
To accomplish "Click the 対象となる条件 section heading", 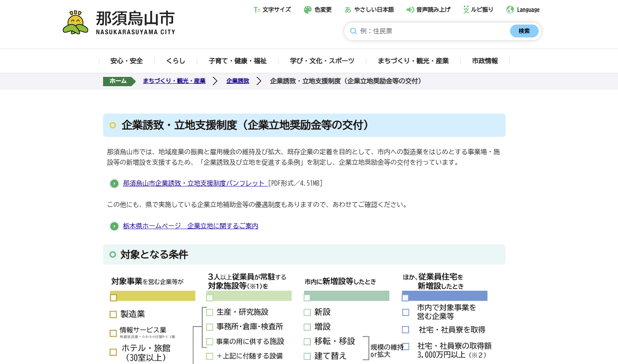I will [154, 254].
